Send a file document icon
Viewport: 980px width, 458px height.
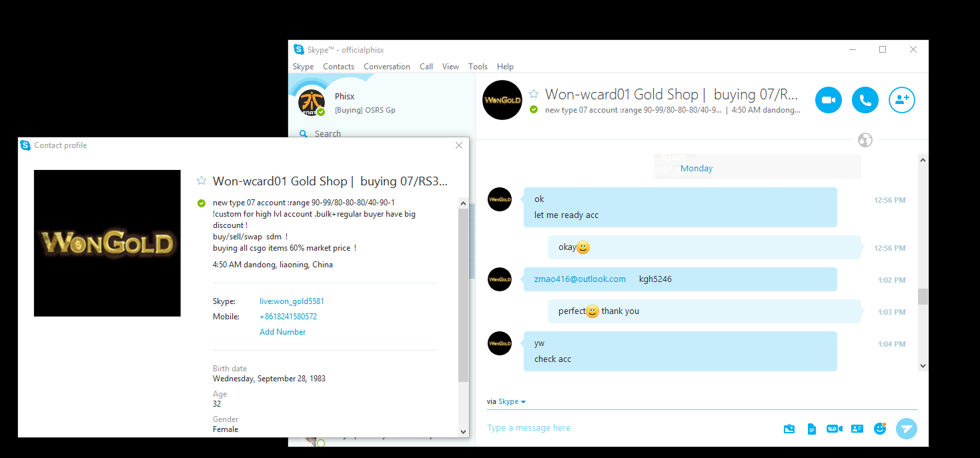(x=812, y=429)
